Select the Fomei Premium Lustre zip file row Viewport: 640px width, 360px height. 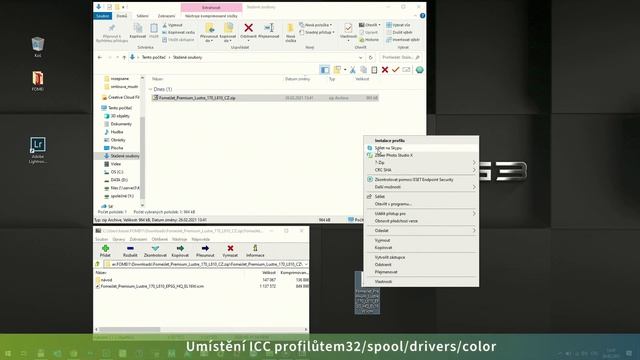tap(265, 98)
